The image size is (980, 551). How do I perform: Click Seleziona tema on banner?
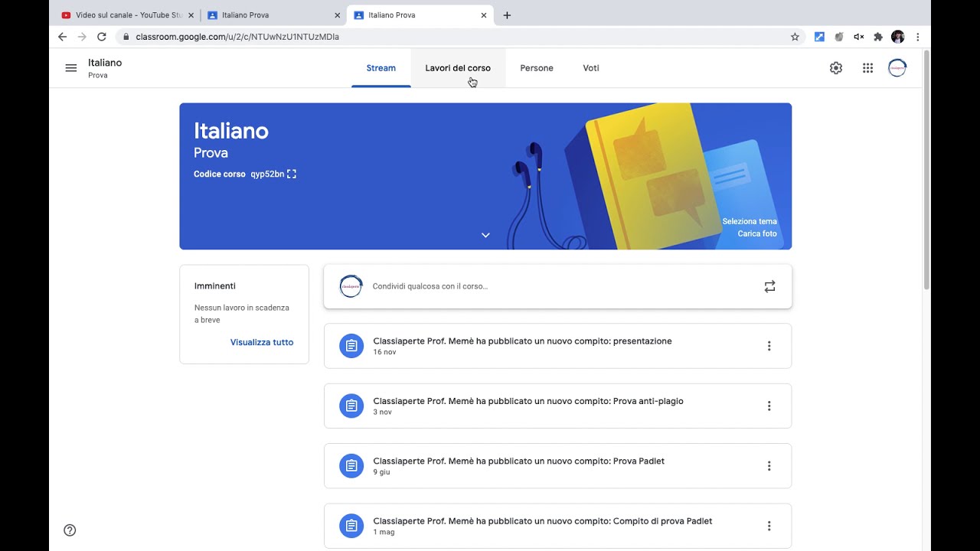pyautogui.click(x=750, y=221)
